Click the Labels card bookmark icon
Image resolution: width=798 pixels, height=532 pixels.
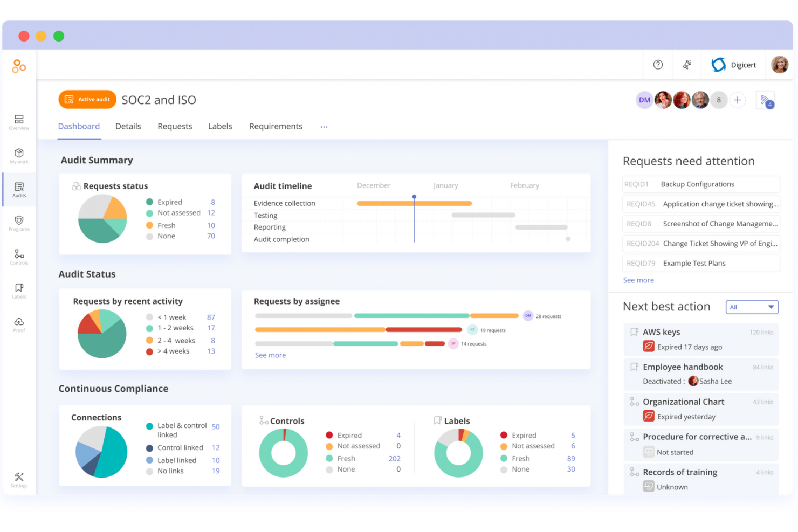tap(438, 420)
